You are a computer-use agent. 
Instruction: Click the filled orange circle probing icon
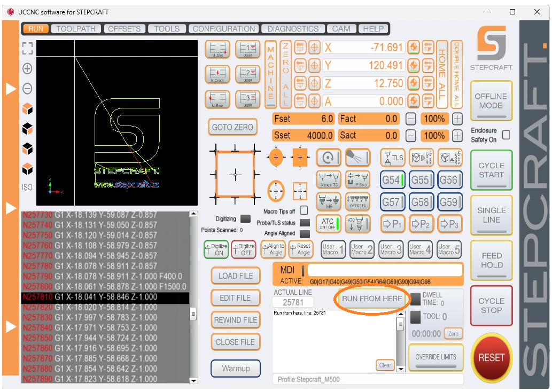276,158
